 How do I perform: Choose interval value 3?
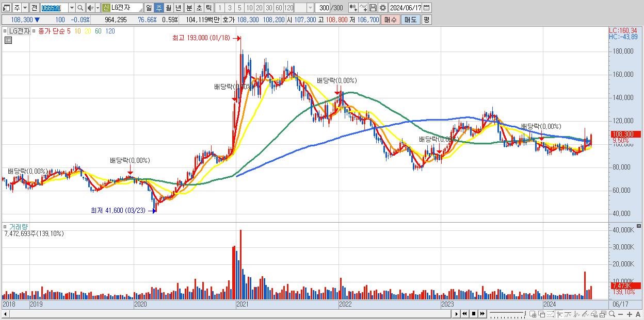tap(230, 8)
